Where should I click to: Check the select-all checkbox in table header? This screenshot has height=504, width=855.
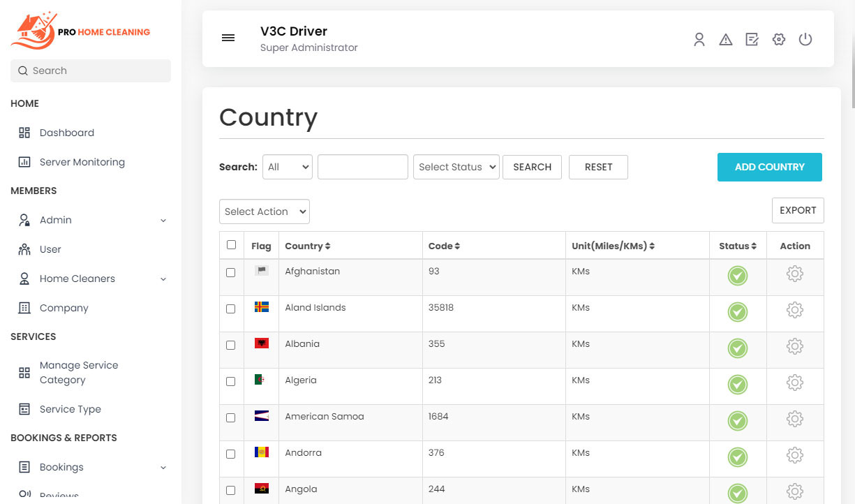click(x=231, y=245)
